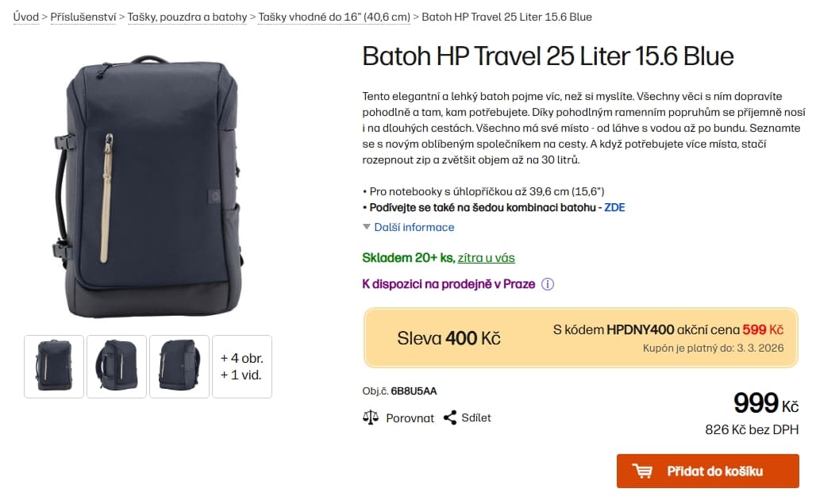Click the large main product photo
Image resolution: width=816 pixels, height=504 pixels.
[147, 183]
